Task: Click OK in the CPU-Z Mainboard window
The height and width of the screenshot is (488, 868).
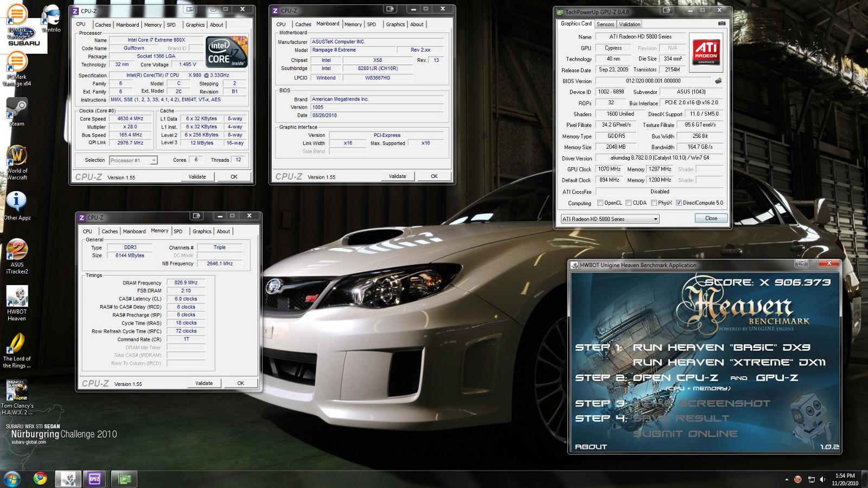Action: 434,176
